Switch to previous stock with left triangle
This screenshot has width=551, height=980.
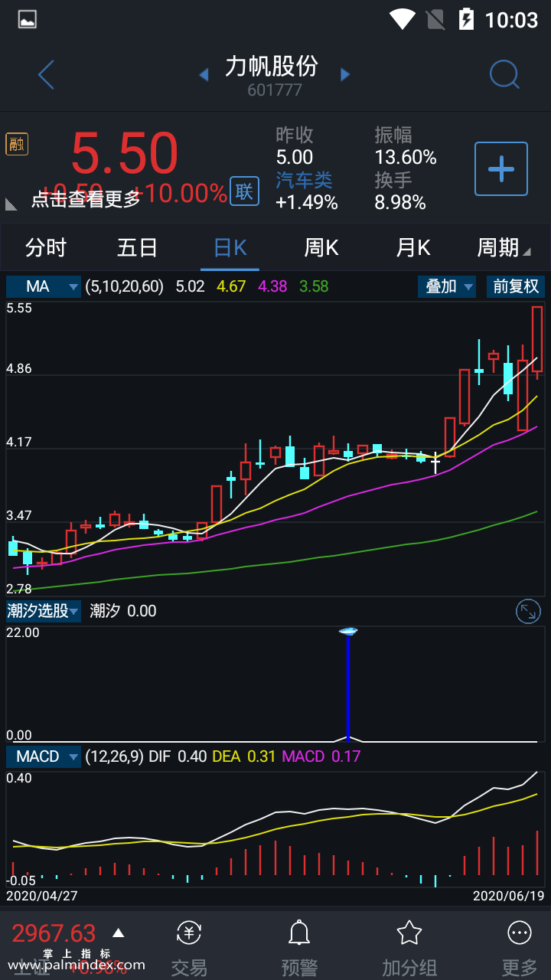point(204,74)
